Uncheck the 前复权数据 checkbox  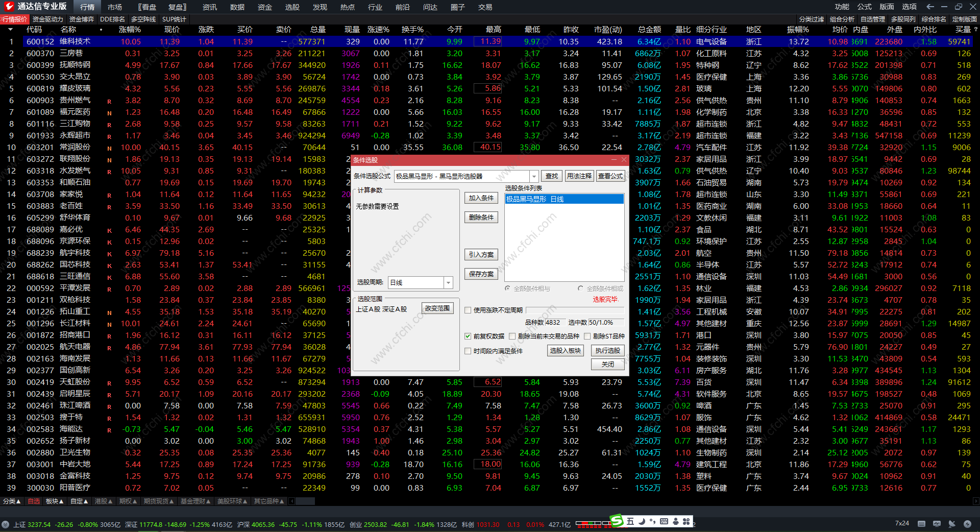[468, 336]
